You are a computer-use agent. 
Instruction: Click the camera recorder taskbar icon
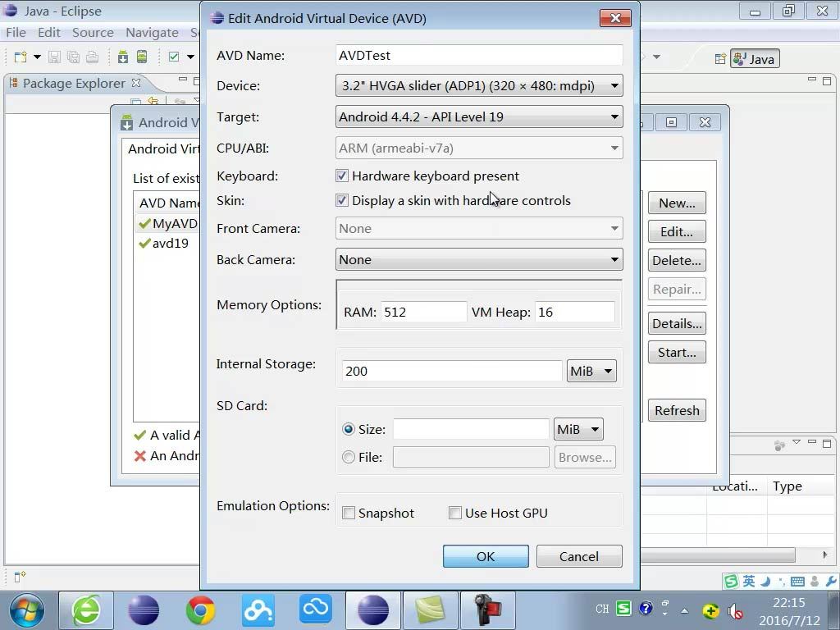tap(488, 610)
